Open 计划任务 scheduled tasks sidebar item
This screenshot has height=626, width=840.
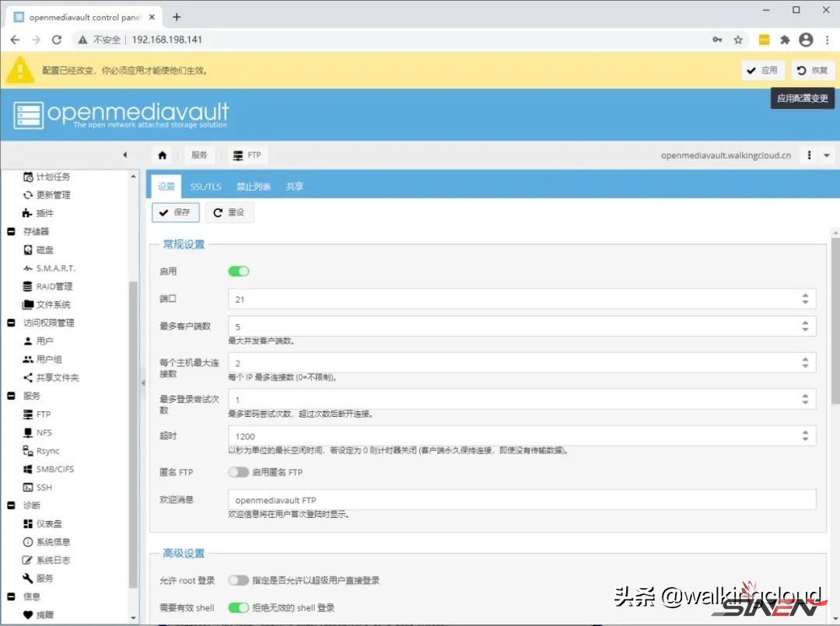point(47,177)
